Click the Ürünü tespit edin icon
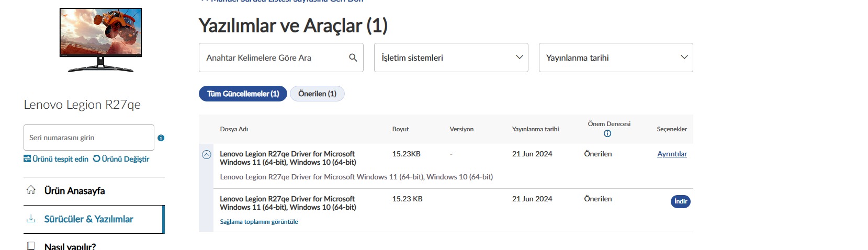Viewport: 868px width, 250px height. point(27,158)
